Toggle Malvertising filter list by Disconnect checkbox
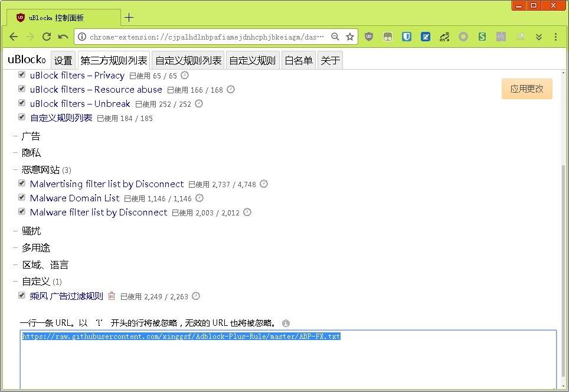The height and width of the screenshot is (392, 569). click(x=22, y=183)
